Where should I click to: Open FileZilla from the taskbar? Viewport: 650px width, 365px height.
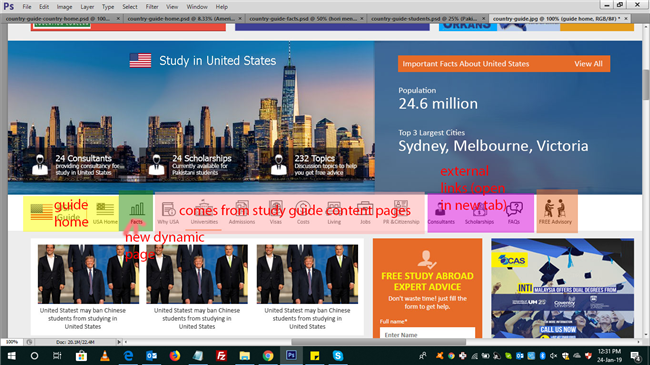coord(221,355)
